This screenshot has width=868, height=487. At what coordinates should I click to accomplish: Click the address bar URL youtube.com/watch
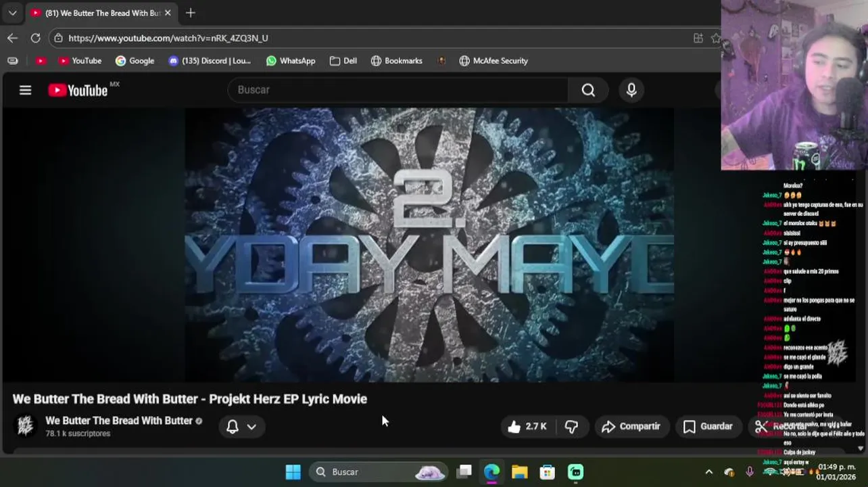168,38
